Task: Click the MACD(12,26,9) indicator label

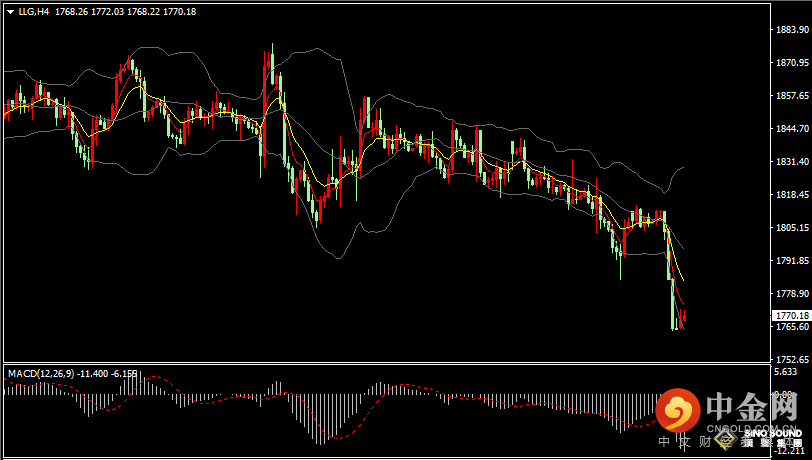Action: 41,373
